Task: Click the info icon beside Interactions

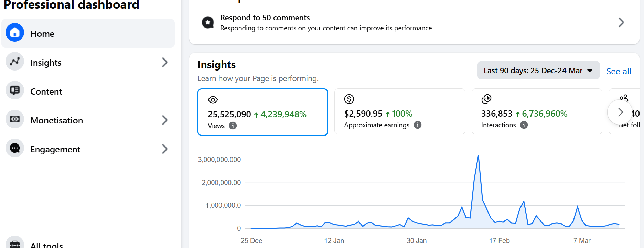Action: (x=524, y=125)
